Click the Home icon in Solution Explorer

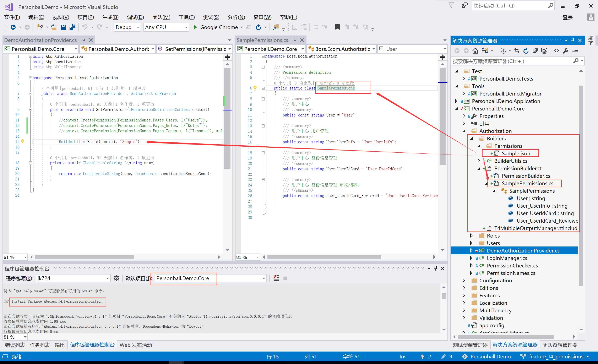475,51
